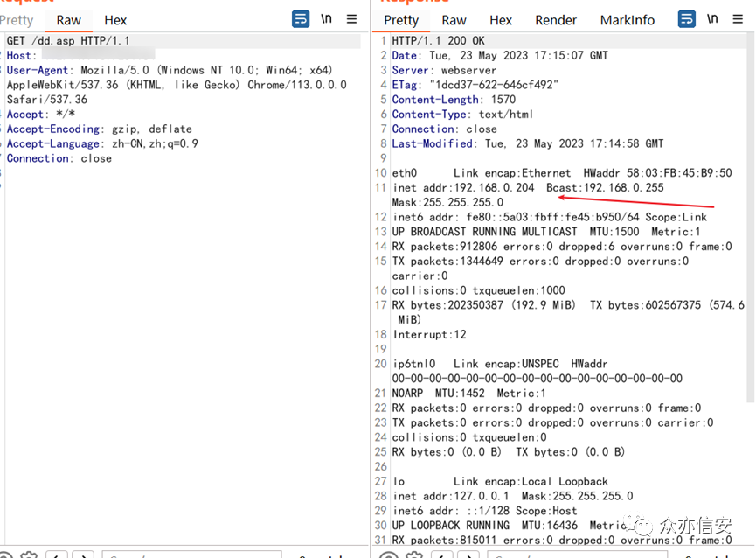Open the Request panel hamburger menu

coord(351,19)
